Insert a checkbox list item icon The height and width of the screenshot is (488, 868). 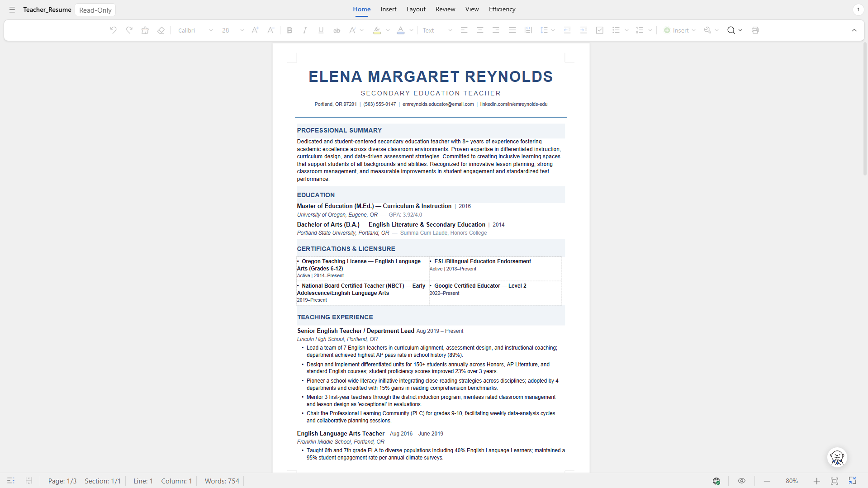click(x=600, y=30)
